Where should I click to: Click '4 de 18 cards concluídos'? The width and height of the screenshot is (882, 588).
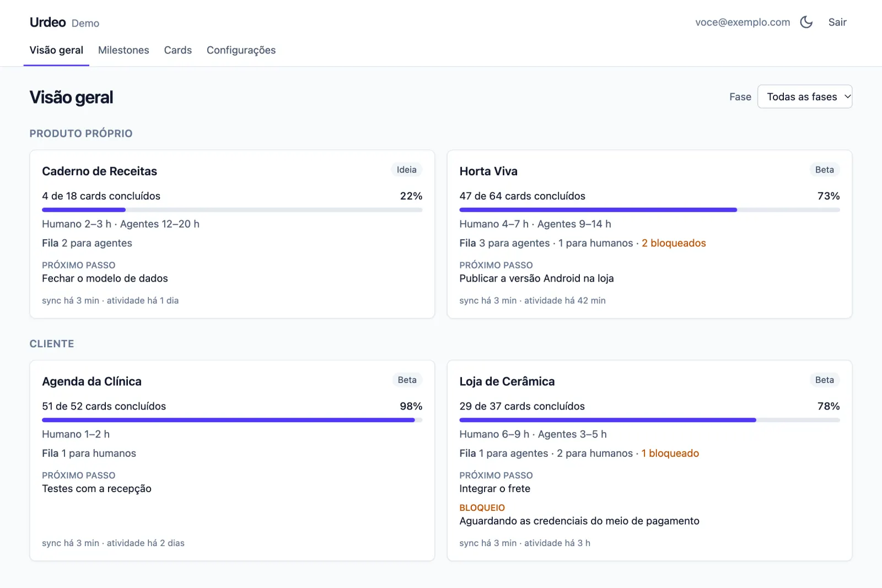tap(101, 196)
